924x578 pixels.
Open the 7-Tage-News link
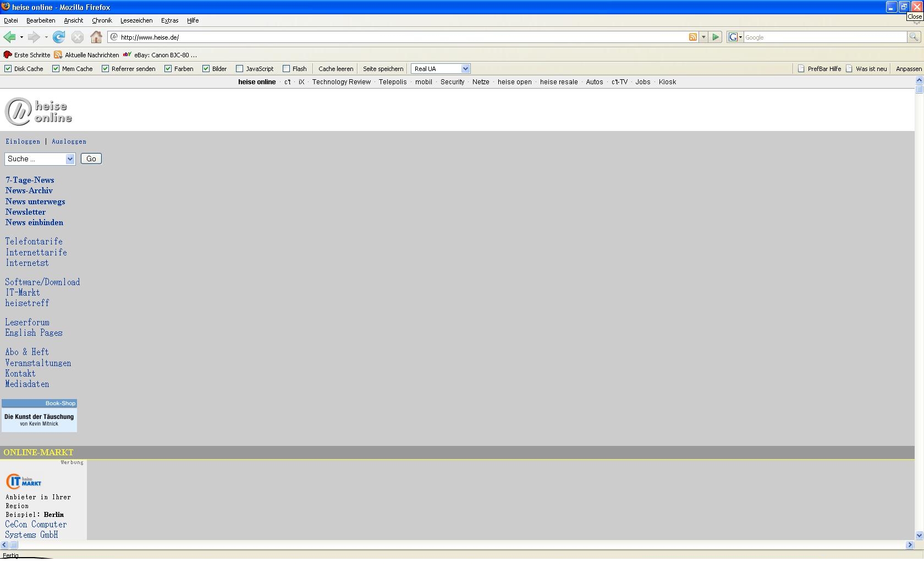coord(30,180)
